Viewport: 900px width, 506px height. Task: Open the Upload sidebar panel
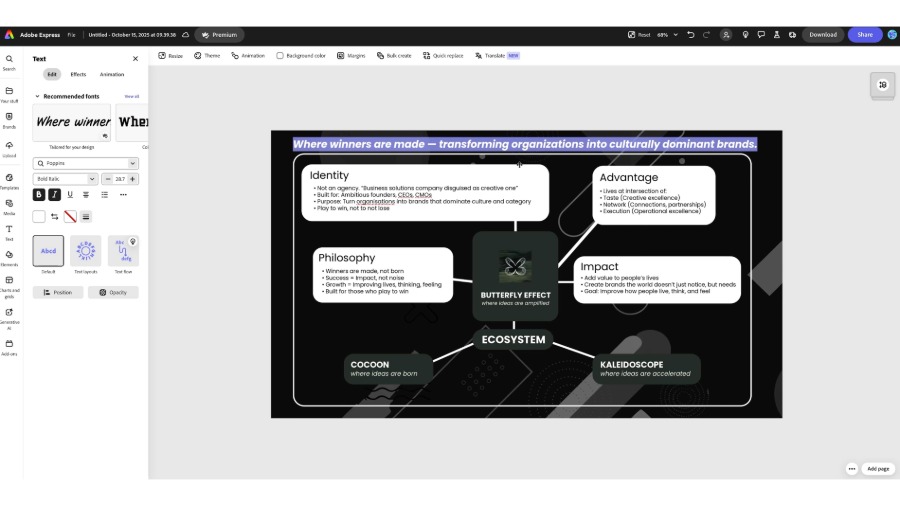tap(9, 149)
